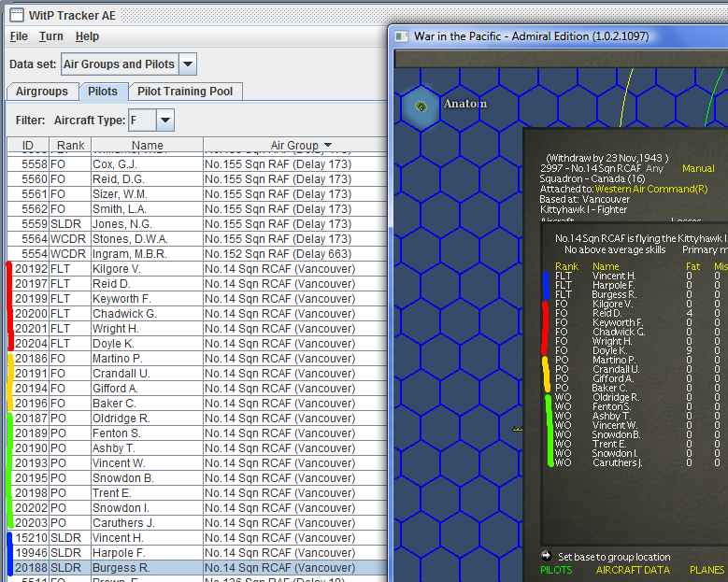The image size is (728, 582).
Task: Click the Manual setting in game panel
Action: coord(698,168)
